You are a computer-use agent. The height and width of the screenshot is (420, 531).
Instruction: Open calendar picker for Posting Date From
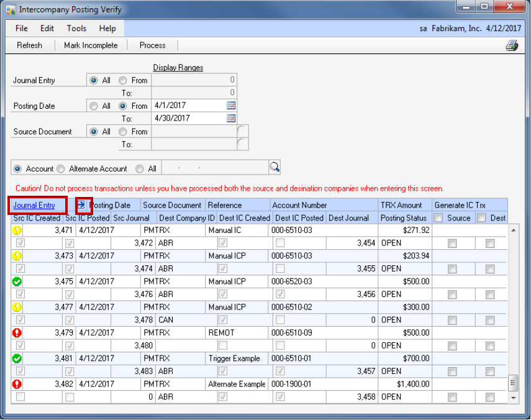coord(231,106)
